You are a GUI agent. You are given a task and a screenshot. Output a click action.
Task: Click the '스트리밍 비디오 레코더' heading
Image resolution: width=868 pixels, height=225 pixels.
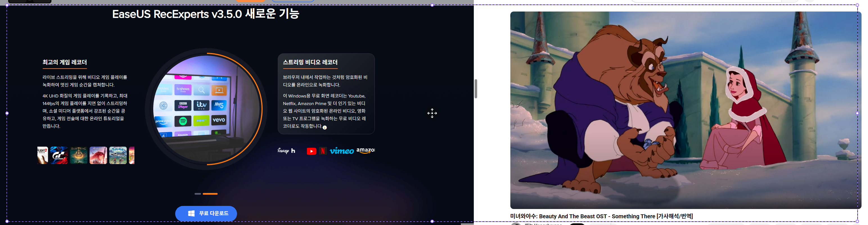point(310,62)
